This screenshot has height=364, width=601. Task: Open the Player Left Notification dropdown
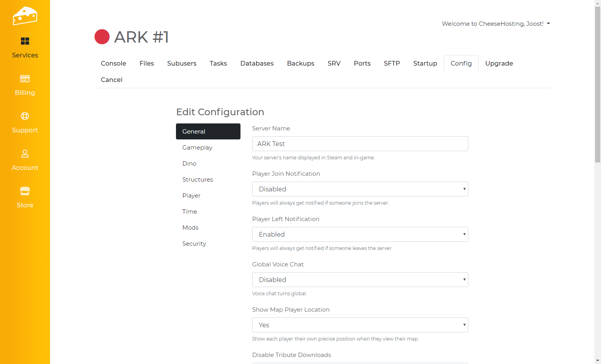(360, 234)
